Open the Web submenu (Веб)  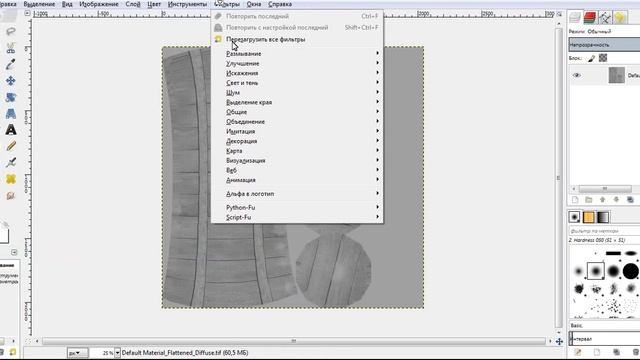pos(297,170)
